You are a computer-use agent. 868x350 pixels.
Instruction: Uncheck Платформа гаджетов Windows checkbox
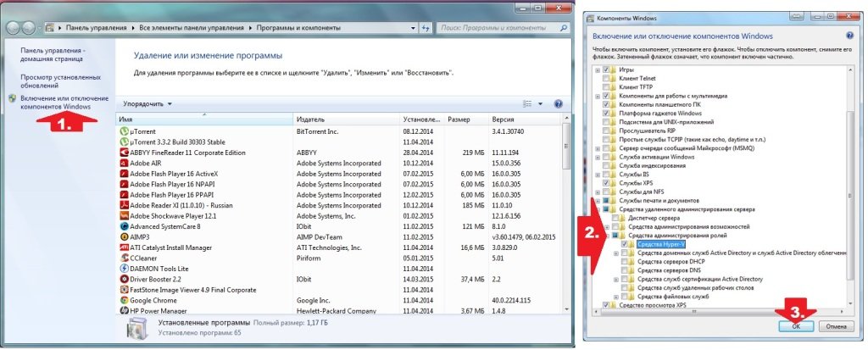[606, 113]
